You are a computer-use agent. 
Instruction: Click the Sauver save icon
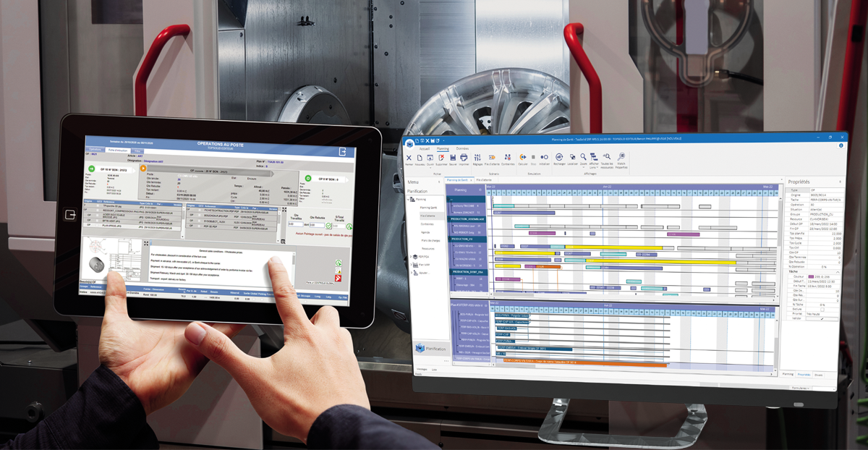coord(452,158)
